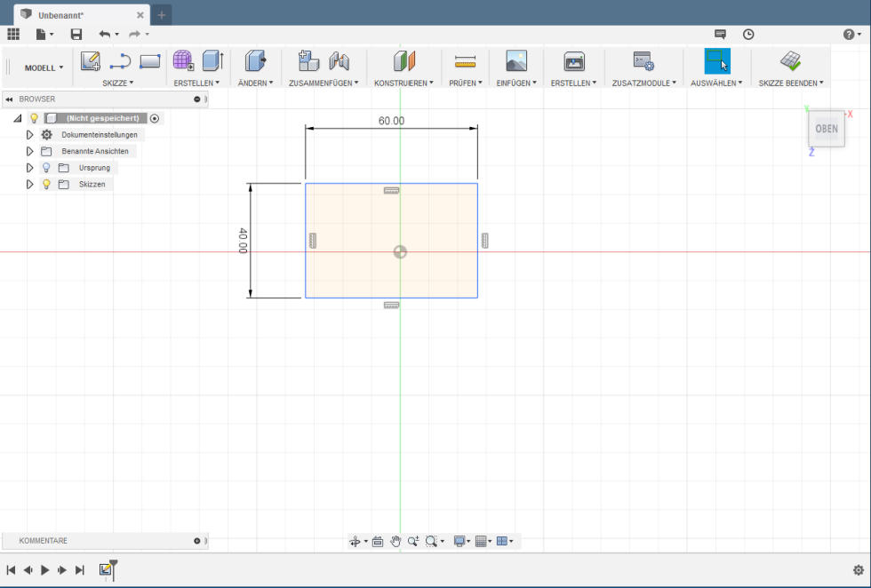Open the KONSTRUIEREN menu

coord(404,83)
